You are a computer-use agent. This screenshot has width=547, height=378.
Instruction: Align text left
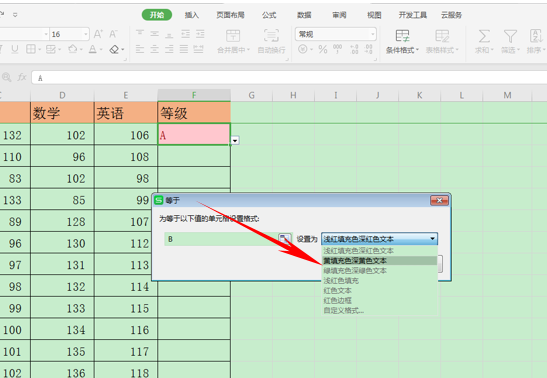[140, 49]
